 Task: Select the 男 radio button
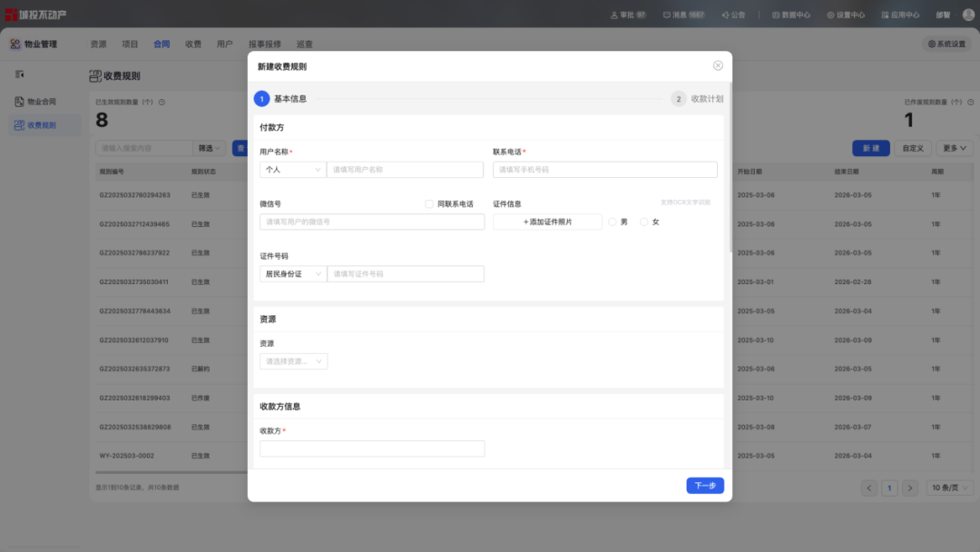(x=613, y=222)
